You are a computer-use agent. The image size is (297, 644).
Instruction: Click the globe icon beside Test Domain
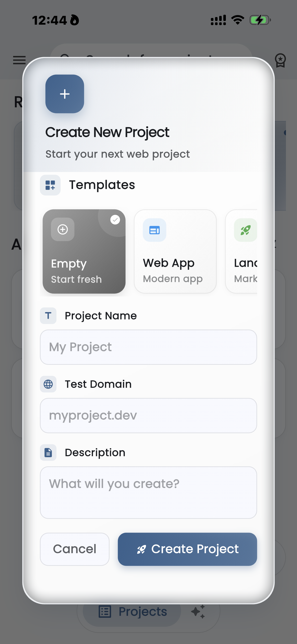click(48, 384)
